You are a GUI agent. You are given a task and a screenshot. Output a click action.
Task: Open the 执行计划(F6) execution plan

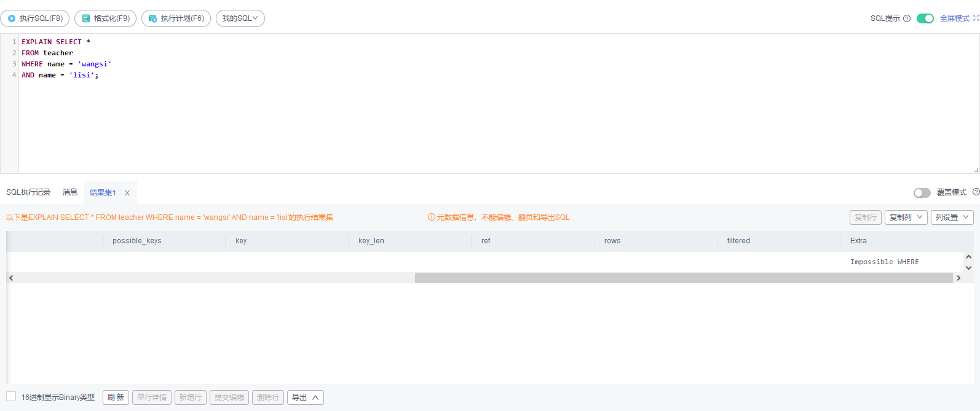pos(176,18)
